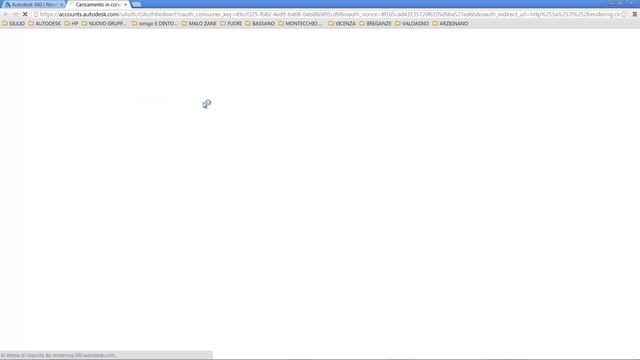Go back to previous page
640x360 pixels.
point(6,14)
